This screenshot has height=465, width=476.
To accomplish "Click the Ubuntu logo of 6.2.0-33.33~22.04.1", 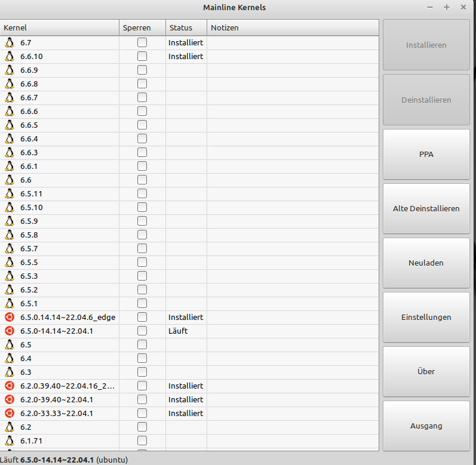I will point(10,414).
